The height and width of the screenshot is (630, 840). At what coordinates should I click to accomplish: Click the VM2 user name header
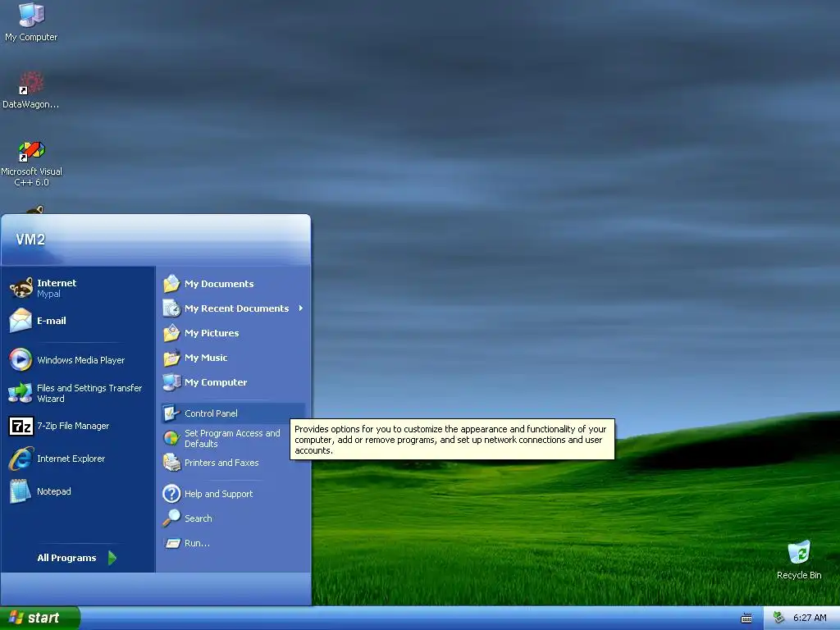[x=30, y=240]
